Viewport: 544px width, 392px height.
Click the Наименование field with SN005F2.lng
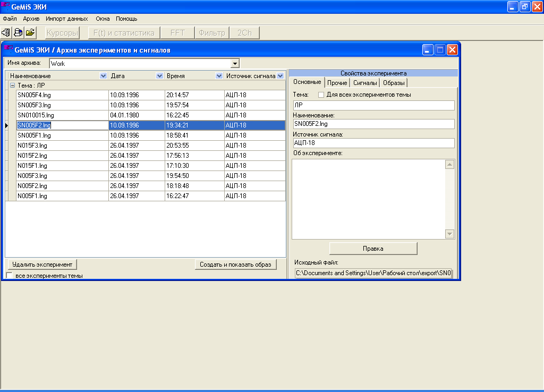pos(373,124)
